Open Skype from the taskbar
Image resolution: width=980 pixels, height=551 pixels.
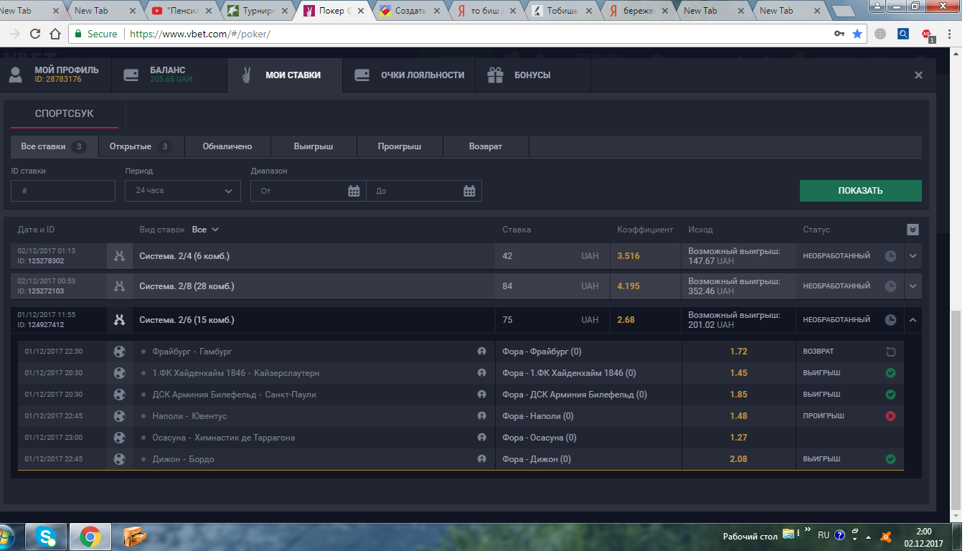pos(47,537)
